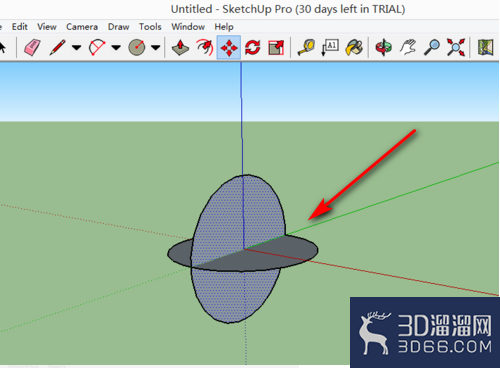Select the Circle shape tool
Viewport: 500px width, 368px height.
[x=137, y=47]
